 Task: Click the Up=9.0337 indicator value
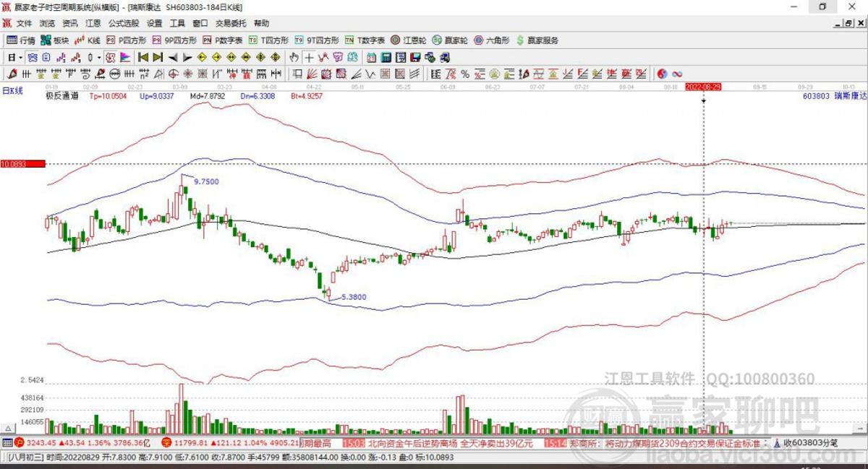pos(157,95)
